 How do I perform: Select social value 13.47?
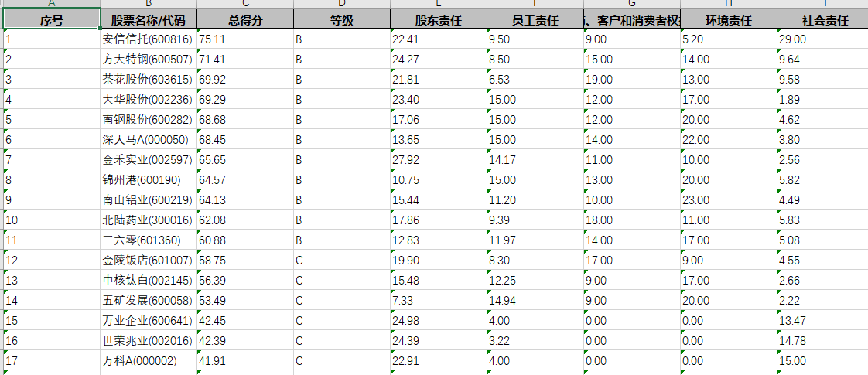[x=822, y=320]
